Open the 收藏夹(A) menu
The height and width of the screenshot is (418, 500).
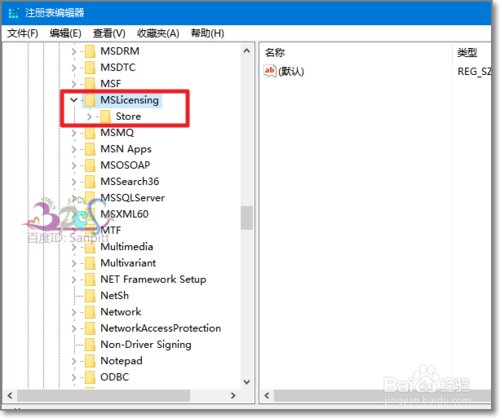[158, 33]
